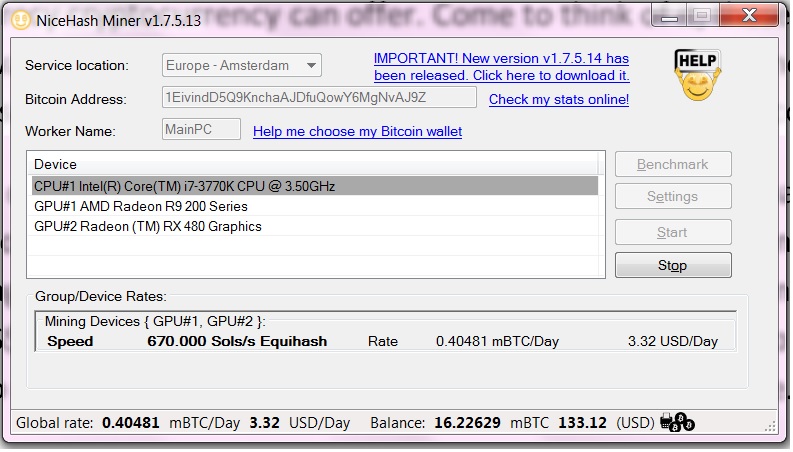Image resolution: width=793 pixels, height=452 pixels.
Task: Open Help me choose my Bitcoin wallet link
Action: point(358,131)
